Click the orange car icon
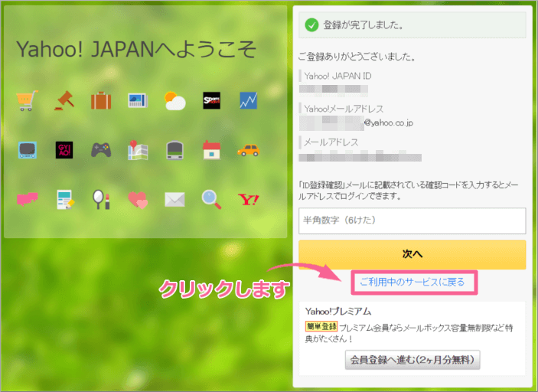This screenshot has width=538, height=392. click(249, 150)
